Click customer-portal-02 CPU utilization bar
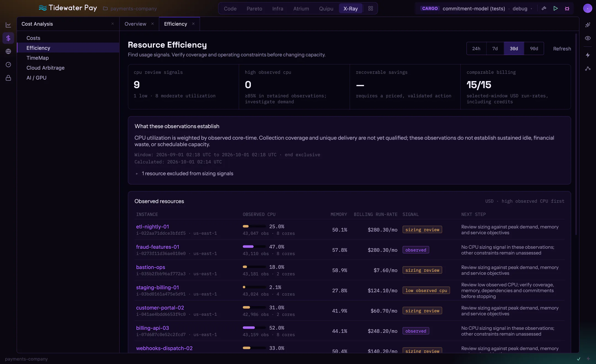Viewport: 596px width, 364px height. click(x=254, y=307)
